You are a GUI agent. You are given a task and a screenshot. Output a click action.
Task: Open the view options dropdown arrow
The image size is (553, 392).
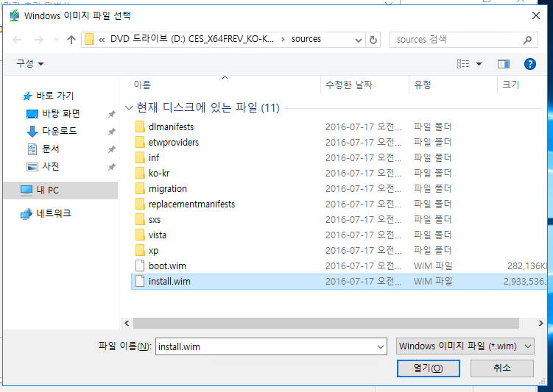pos(479,64)
